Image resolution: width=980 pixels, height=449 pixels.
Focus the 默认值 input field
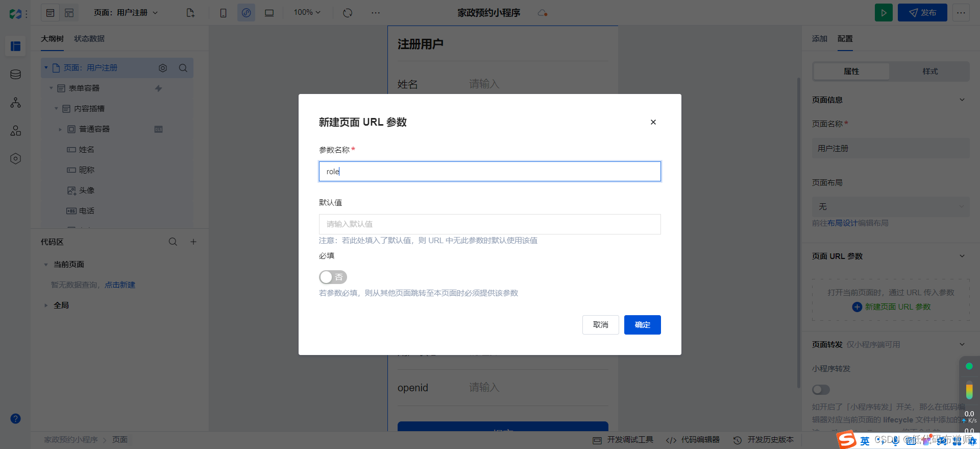[x=490, y=224]
